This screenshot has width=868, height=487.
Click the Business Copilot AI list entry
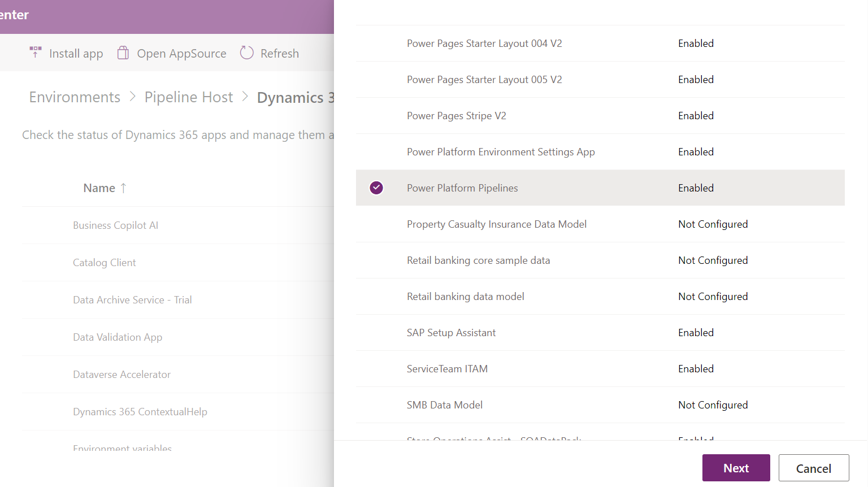coord(115,225)
